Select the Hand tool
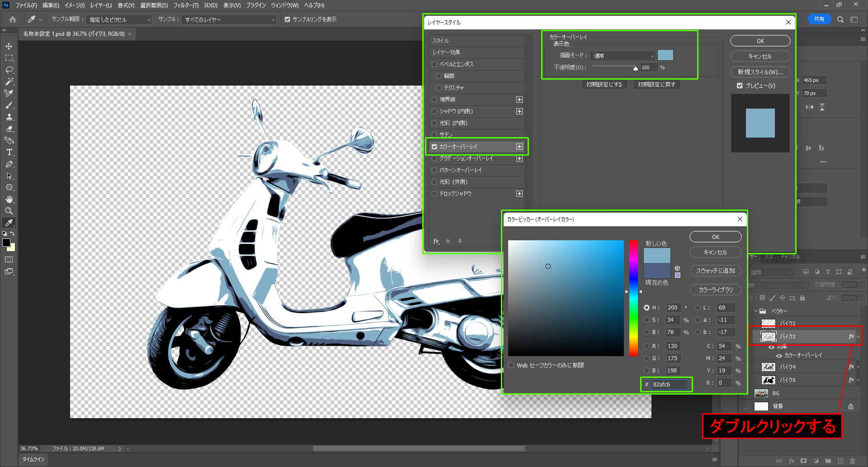The width and height of the screenshot is (868, 467). tap(9, 200)
